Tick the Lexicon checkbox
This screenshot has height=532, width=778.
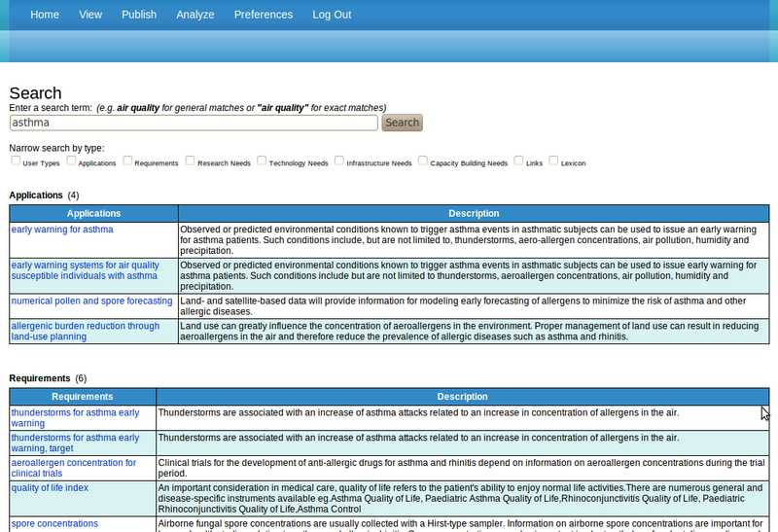(553, 160)
